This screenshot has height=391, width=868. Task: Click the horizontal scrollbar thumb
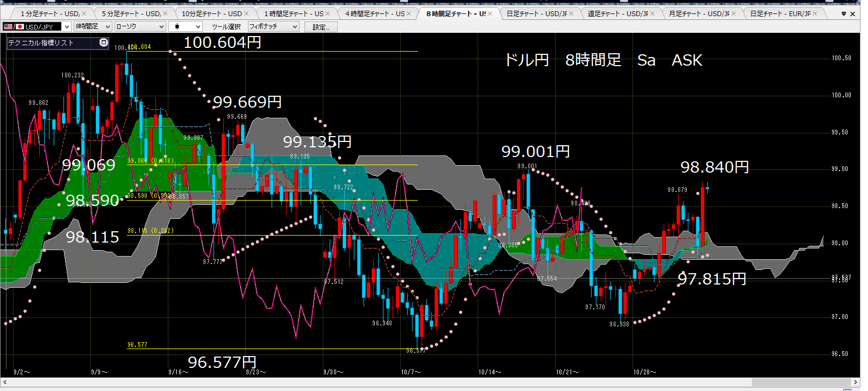point(801,382)
